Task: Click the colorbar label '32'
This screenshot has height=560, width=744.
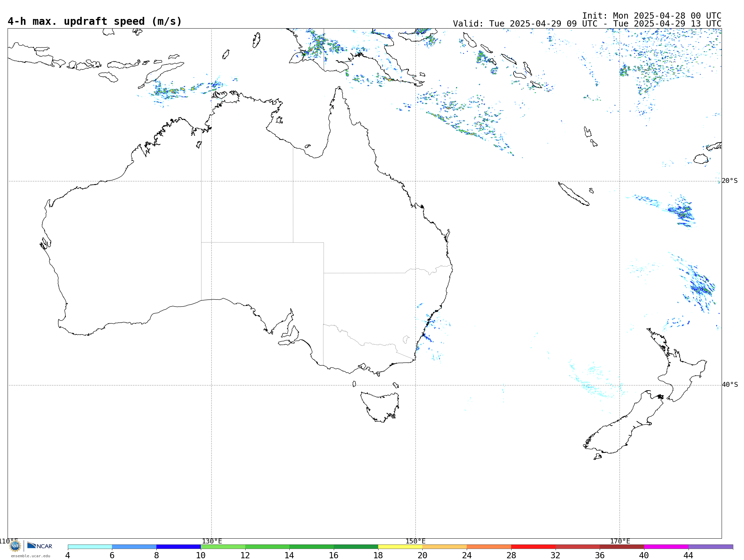Action: 556,555
